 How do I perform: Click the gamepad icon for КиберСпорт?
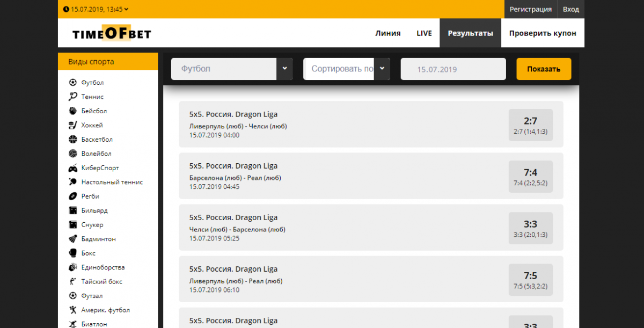pos(73,168)
